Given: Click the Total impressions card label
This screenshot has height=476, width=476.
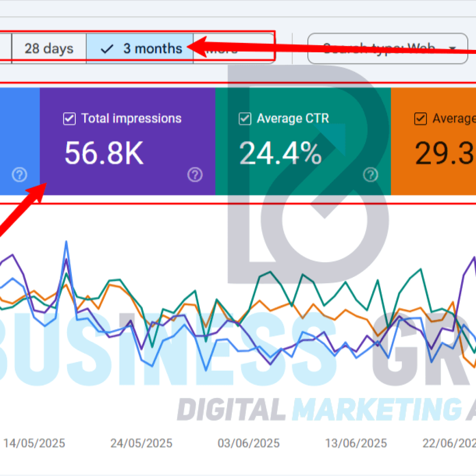Looking at the screenshot, I should click(x=131, y=119).
